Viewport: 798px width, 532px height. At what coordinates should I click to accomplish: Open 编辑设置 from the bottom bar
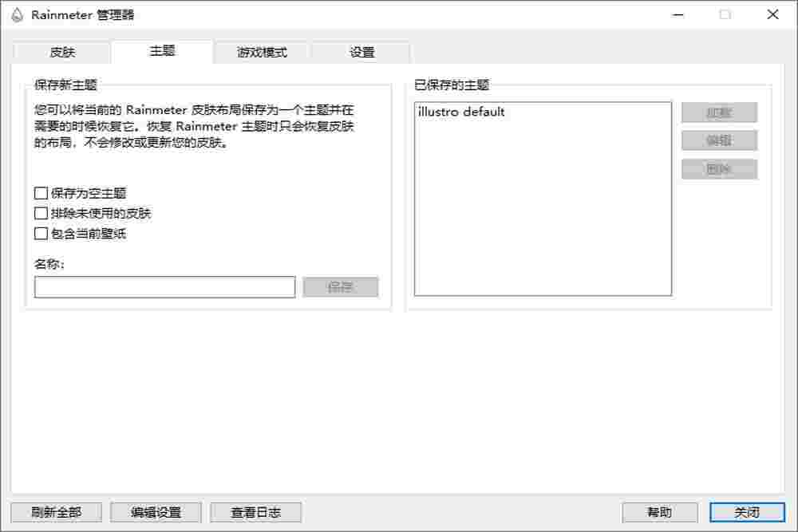coord(155,513)
